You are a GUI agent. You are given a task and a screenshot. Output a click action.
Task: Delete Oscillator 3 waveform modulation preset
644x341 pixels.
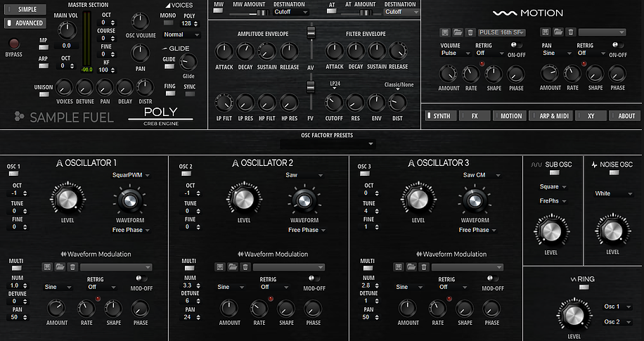point(424,267)
